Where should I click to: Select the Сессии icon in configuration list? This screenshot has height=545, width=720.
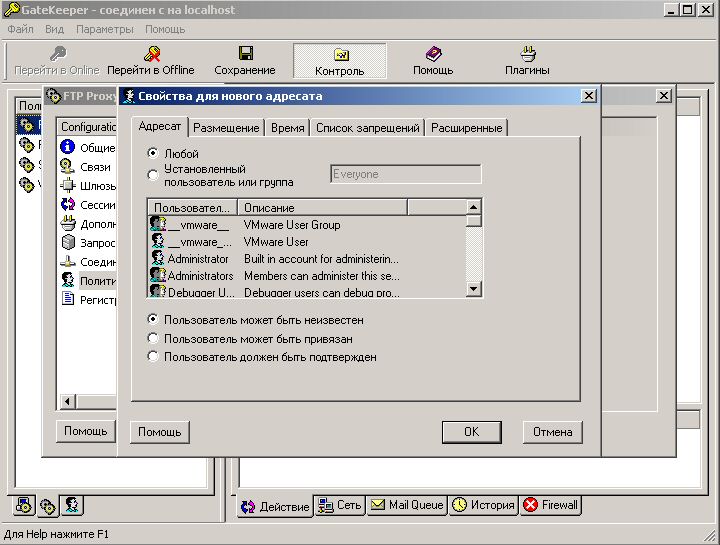pos(68,204)
